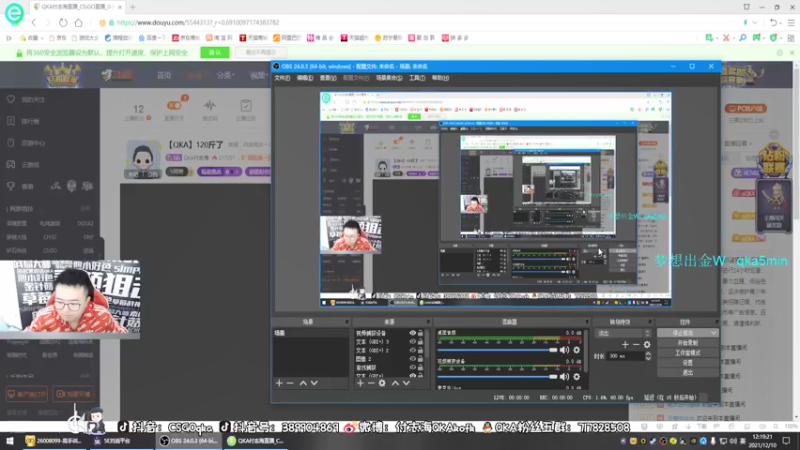This screenshot has height=450, width=800.
Task: Open the Help menu in OBS
Action: point(440,78)
